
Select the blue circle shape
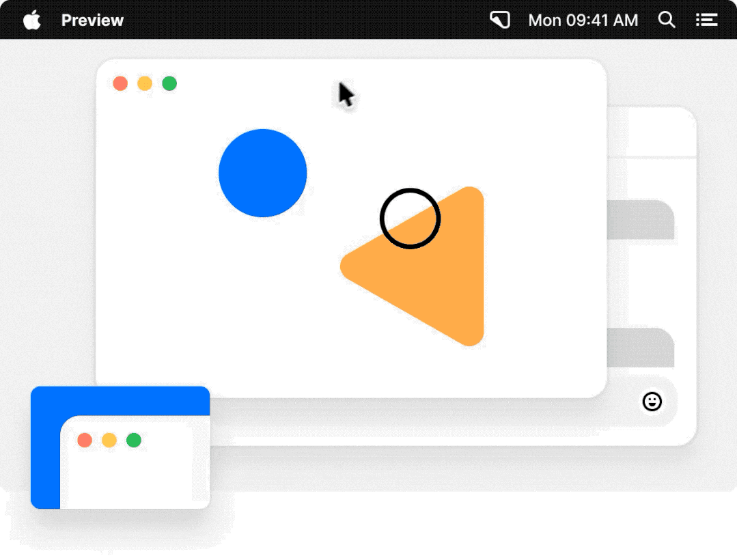[x=262, y=173]
